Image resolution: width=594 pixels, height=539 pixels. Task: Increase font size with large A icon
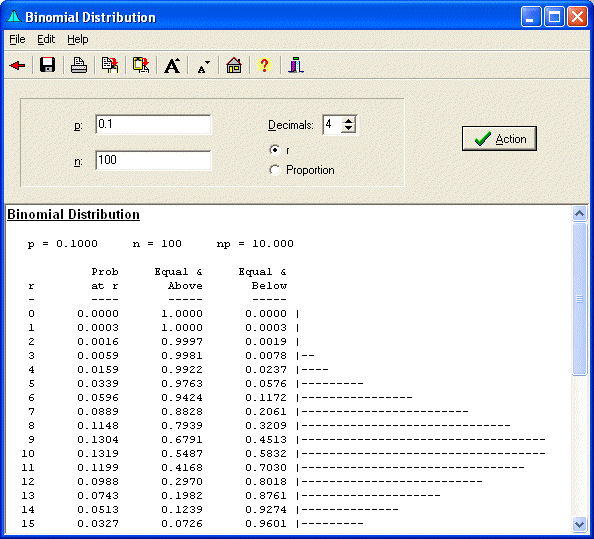pyautogui.click(x=172, y=66)
